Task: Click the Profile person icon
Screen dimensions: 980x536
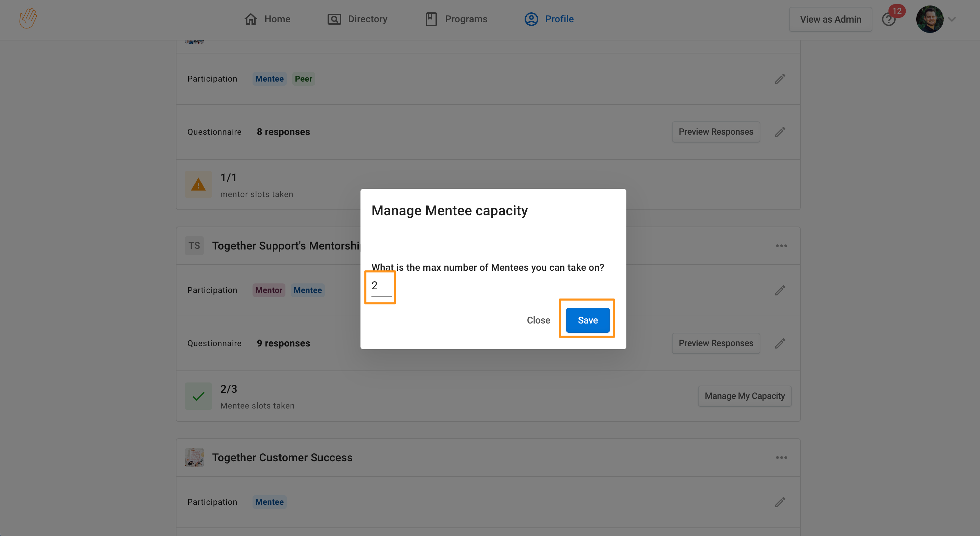Action: pos(531,19)
